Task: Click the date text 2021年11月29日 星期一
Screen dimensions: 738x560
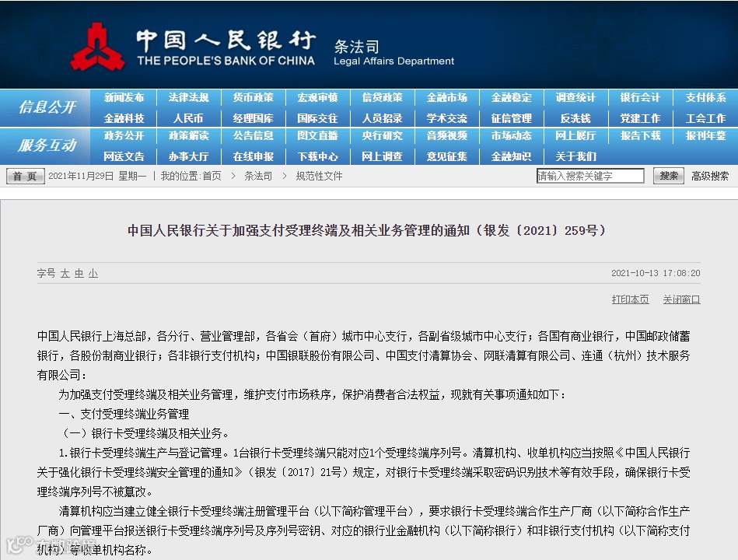Action: point(97,176)
